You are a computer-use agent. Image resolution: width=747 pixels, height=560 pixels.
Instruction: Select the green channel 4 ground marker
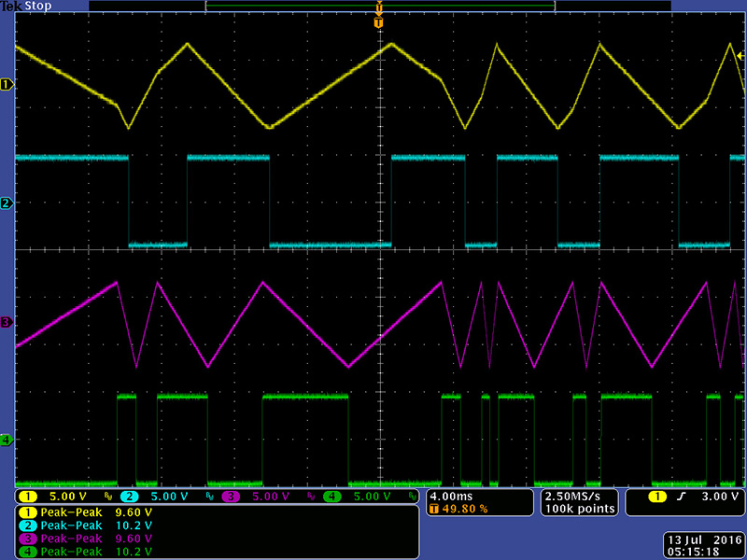(7, 440)
